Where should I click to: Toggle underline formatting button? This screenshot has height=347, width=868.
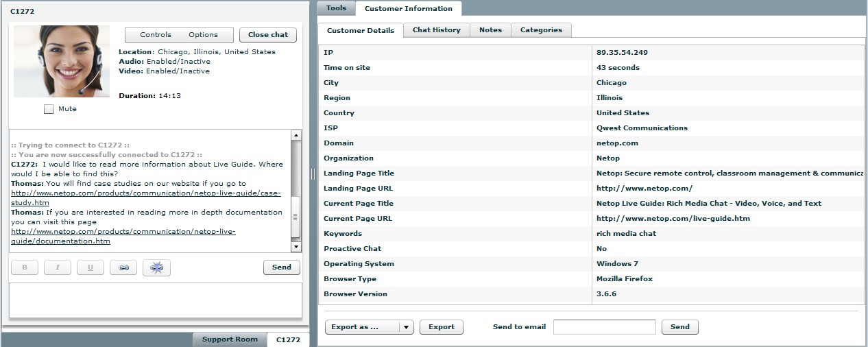pos(91,267)
